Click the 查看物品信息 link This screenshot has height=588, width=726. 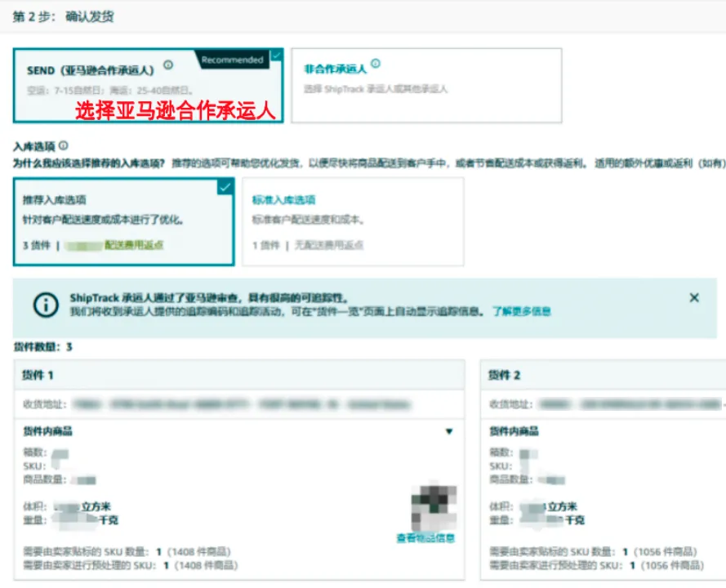425,537
